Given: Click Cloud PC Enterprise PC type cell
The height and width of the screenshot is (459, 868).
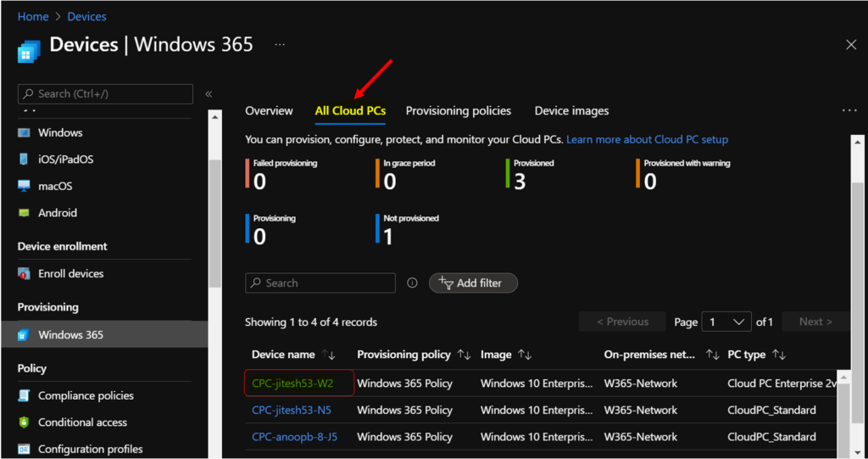Looking at the screenshot, I should [x=782, y=383].
